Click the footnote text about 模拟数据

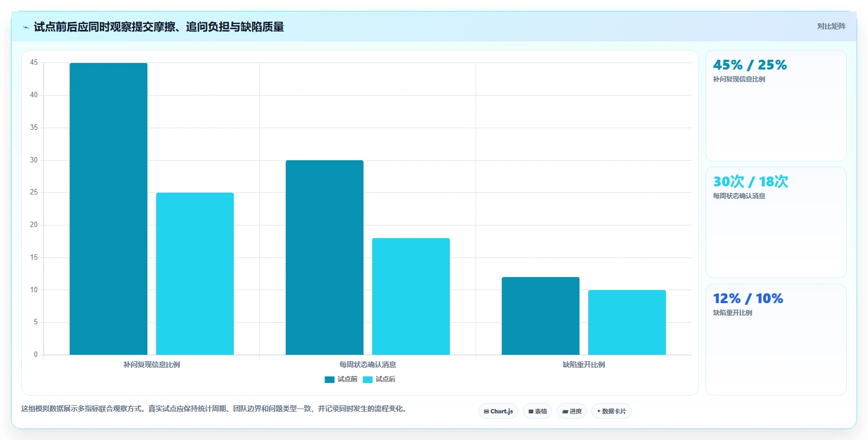(214, 408)
